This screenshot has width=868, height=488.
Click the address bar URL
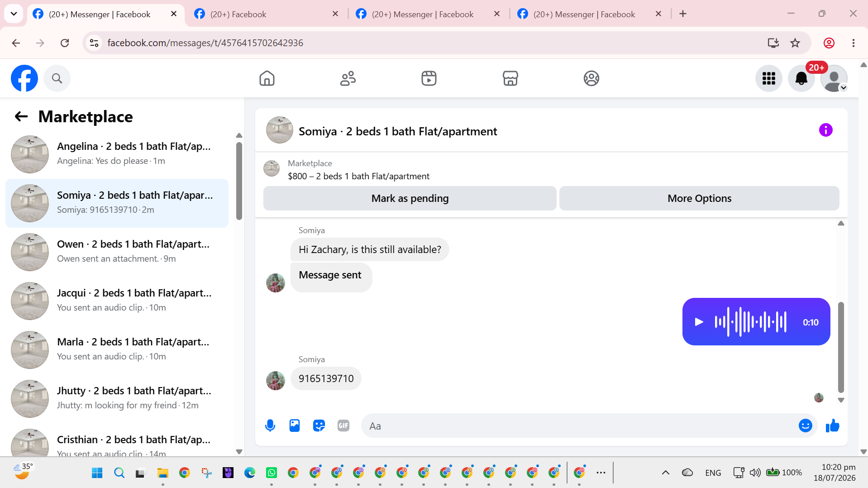tap(205, 43)
